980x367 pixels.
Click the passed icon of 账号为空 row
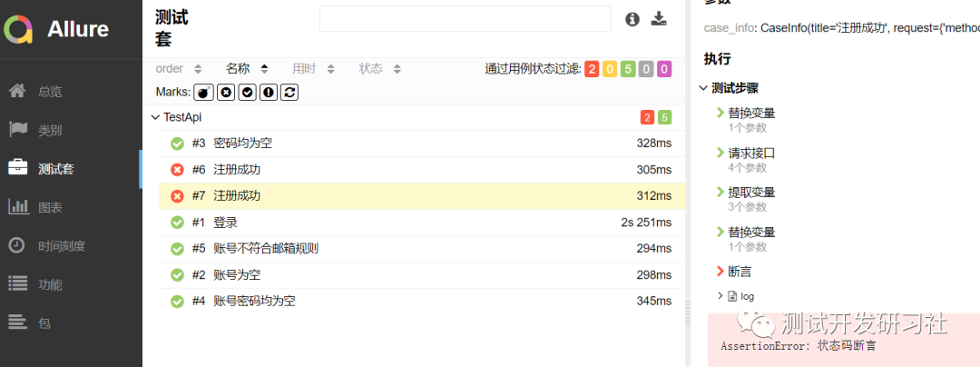177,275
